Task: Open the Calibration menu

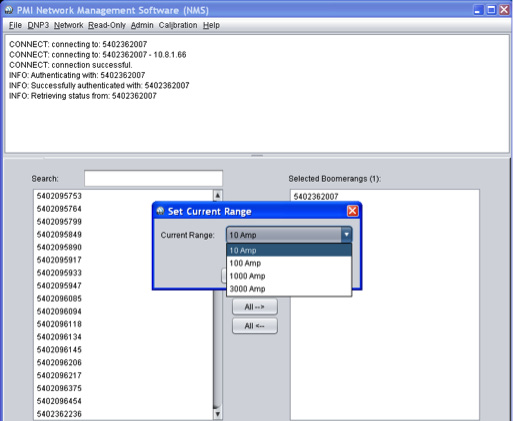Action: (178, 25)
